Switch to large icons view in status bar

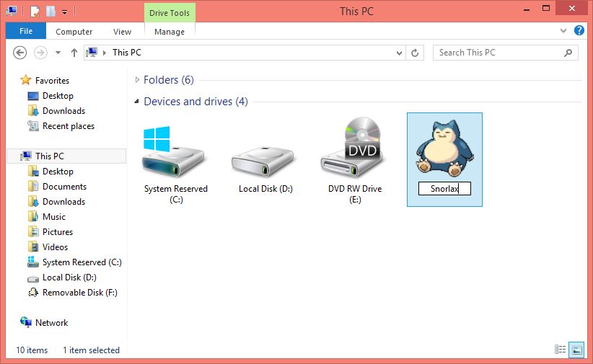coord(576,350)
